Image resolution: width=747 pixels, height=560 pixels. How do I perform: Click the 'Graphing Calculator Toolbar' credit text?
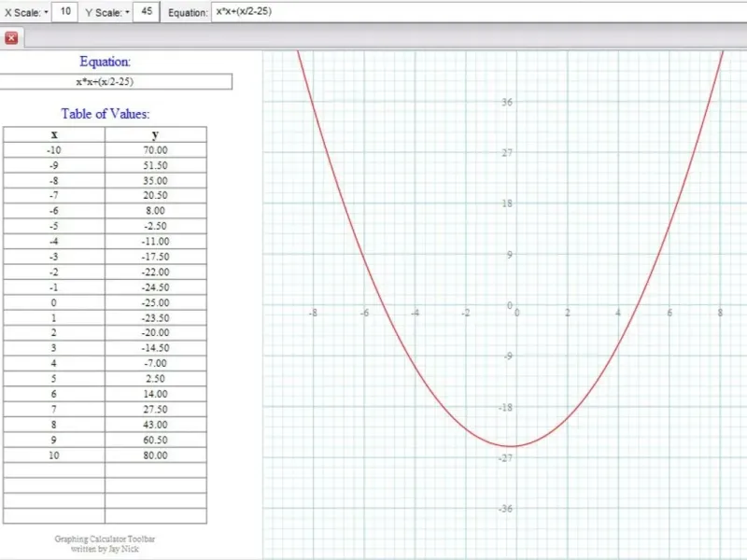[105, 539]
